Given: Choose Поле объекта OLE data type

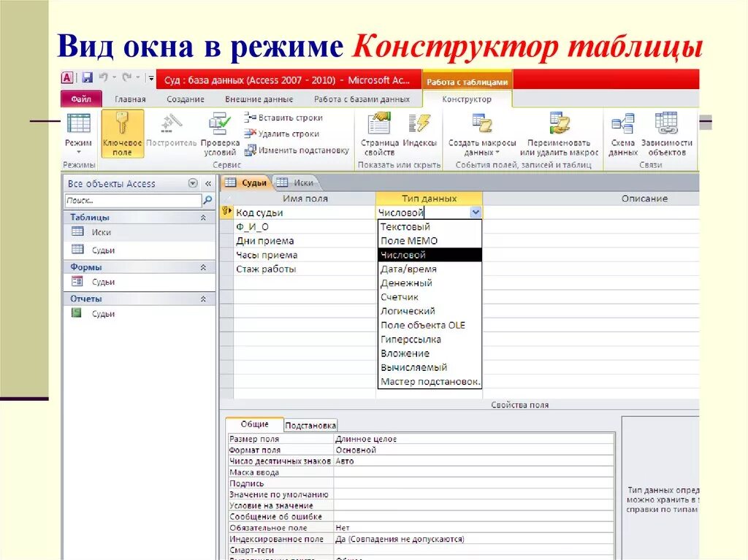Looking at the screenshot, I should [430, 326].
